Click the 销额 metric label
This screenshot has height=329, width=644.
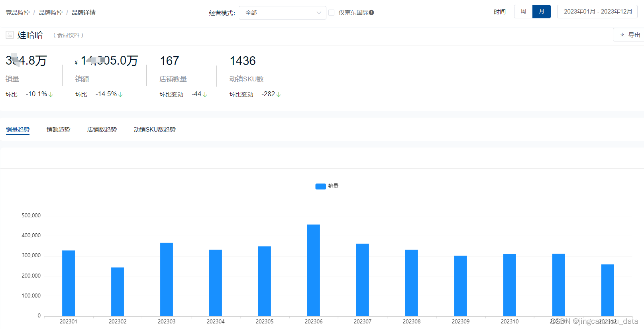pyautogui.click(x=82, y=79)
